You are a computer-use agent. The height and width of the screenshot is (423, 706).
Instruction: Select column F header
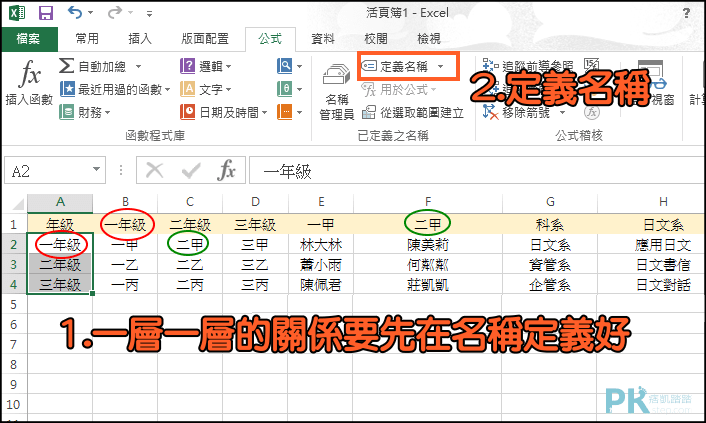(428, 203)
